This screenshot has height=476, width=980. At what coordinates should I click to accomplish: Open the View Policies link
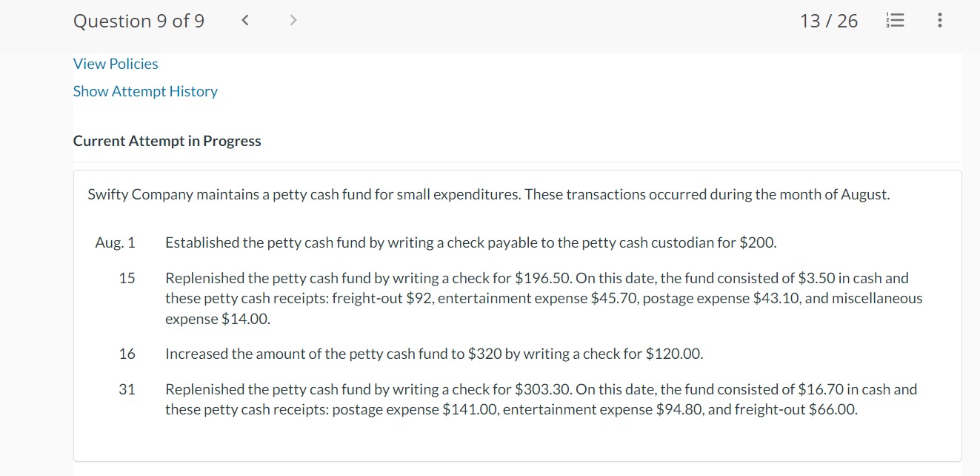[116, 64]
